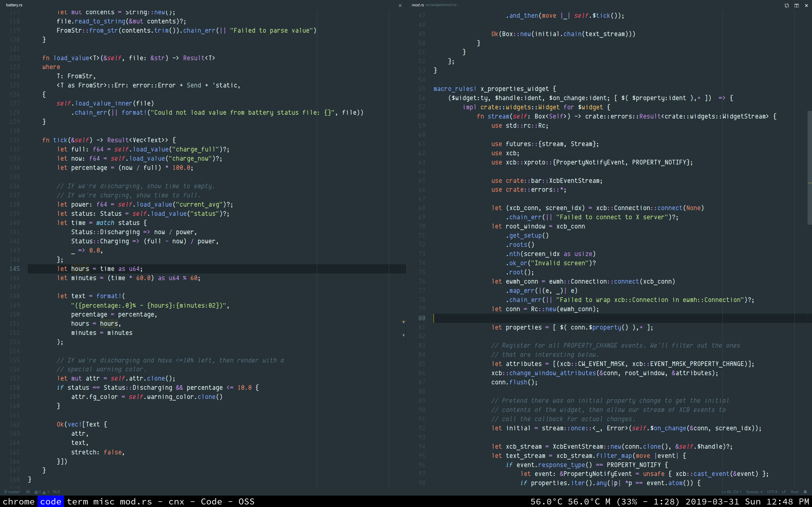Screen dimensions: 812x507
Task: Click the right editor's vertical scrollbar
Action: 809,168
